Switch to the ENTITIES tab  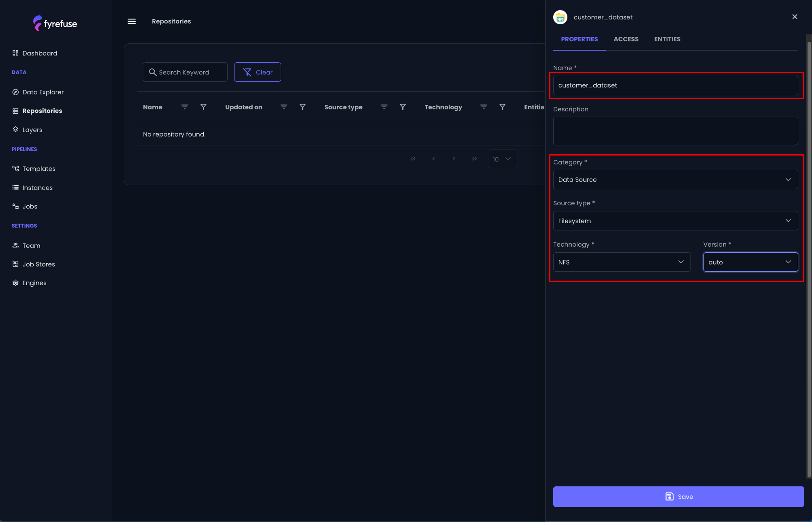coord(667,39)
